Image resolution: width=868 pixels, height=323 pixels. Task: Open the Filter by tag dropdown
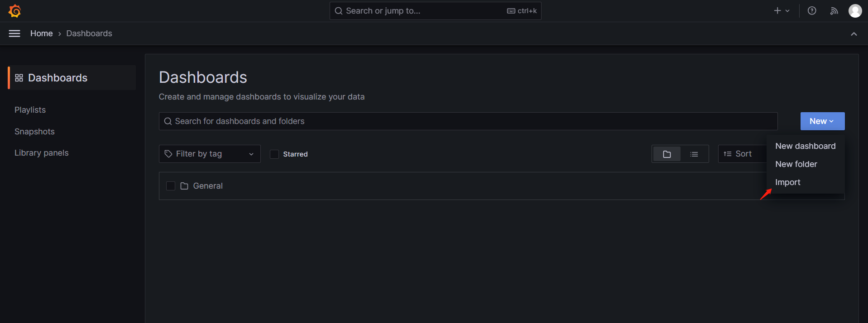pyautogui.click(x=209, y=154)
